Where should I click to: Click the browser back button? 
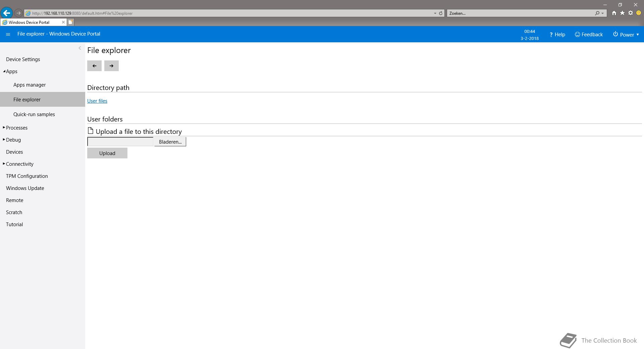tap(7, 13)
